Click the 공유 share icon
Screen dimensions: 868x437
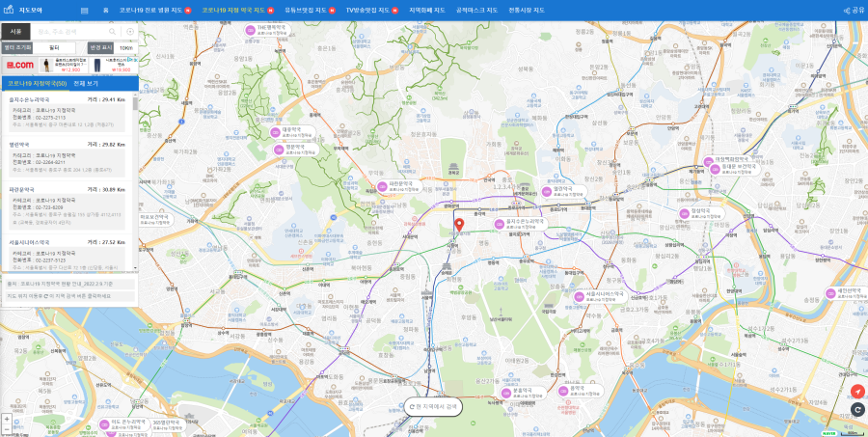(847, 11)
